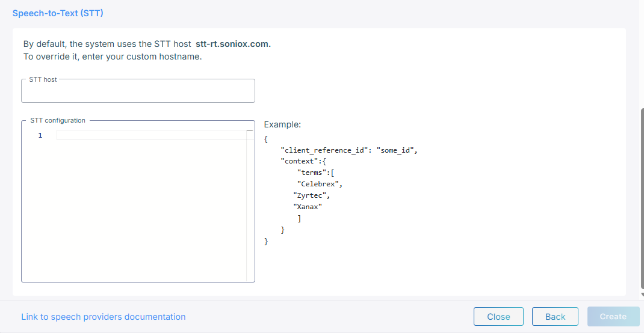Click the "client_reference_id" example line

349,150
